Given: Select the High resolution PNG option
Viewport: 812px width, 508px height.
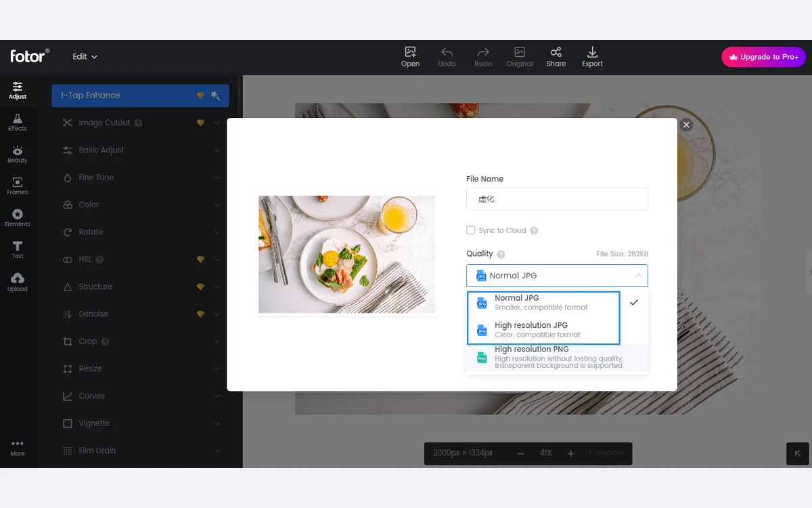Looking at the screenshot, I should tap(557, 358).
